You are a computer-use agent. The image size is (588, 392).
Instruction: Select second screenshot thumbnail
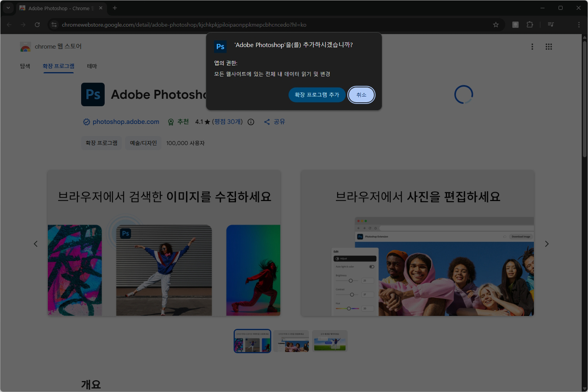[291, 341]
